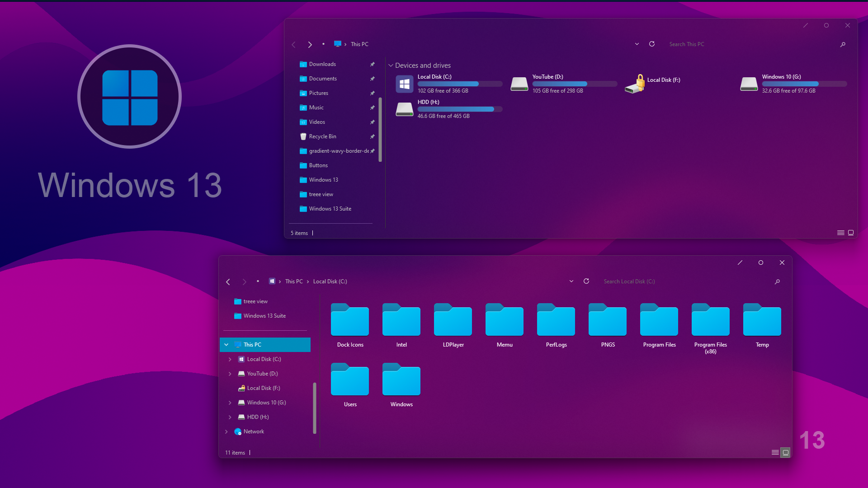Open the Dock Icons folder
The image size is (868, 488).
(x=350, y=325)
